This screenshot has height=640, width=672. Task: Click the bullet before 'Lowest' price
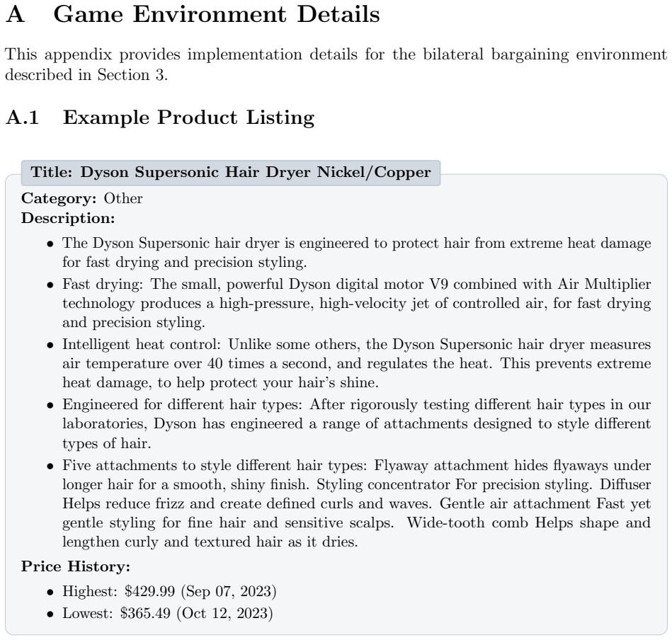[50, 615]
